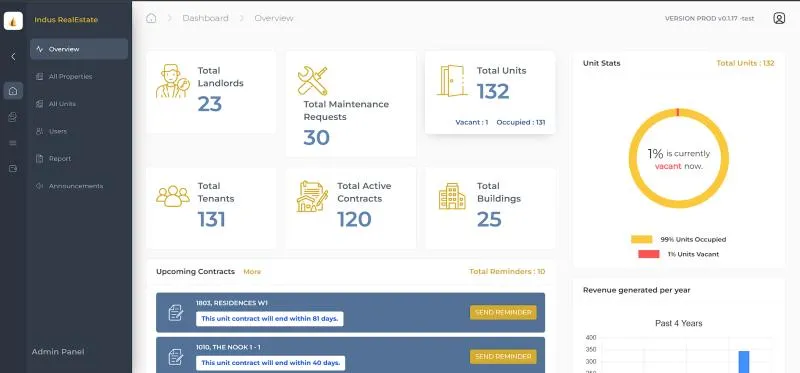Click the Total Landlords person icon

172,82
